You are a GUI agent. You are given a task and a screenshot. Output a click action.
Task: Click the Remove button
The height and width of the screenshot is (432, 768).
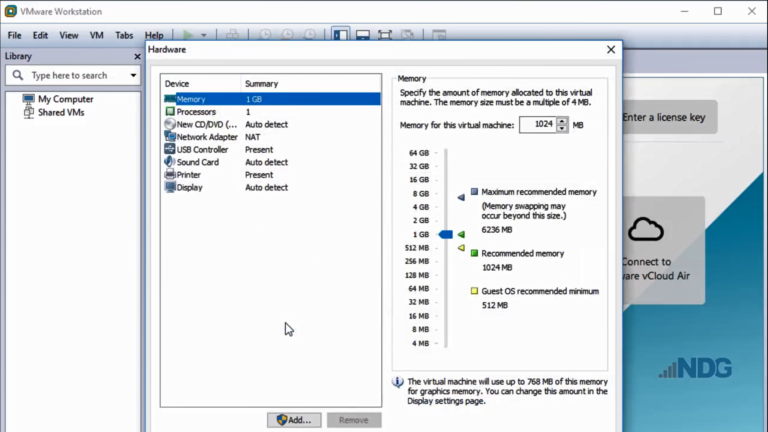click(x=354, y=420)
